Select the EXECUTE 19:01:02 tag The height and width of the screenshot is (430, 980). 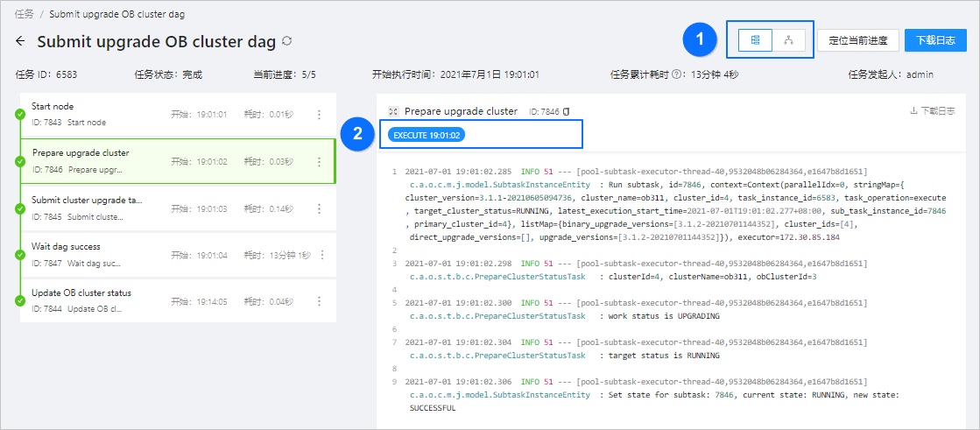tap(427, 134)
